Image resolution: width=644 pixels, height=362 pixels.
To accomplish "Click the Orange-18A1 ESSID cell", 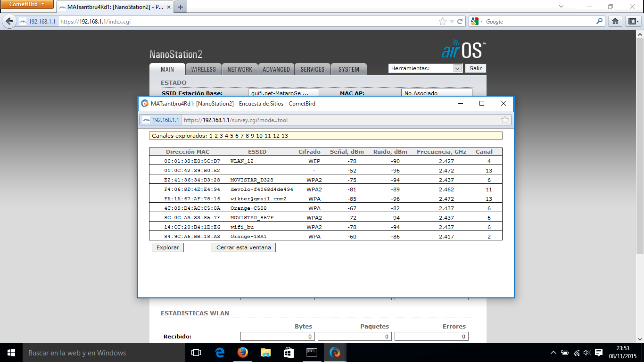I will tap(248, 237).
